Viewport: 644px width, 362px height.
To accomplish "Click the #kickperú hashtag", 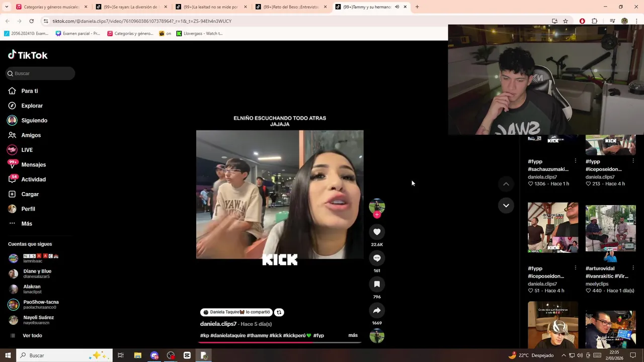I will tap(297, 335).
